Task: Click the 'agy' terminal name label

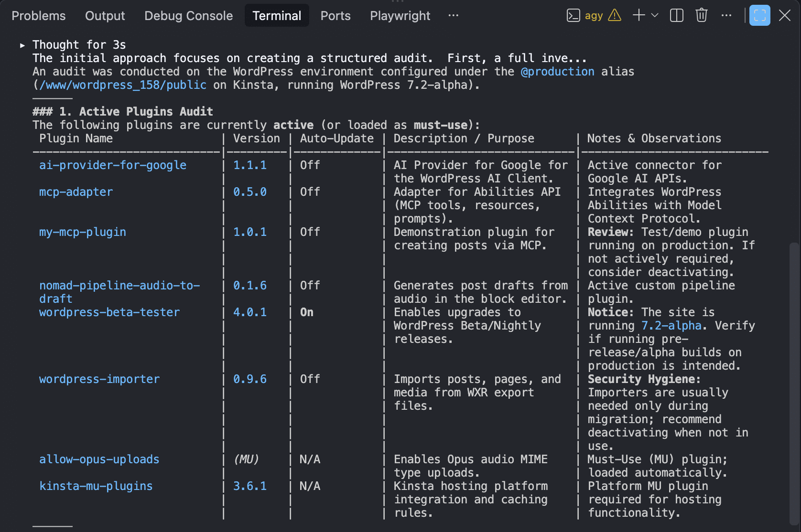Action: [594, 16]
